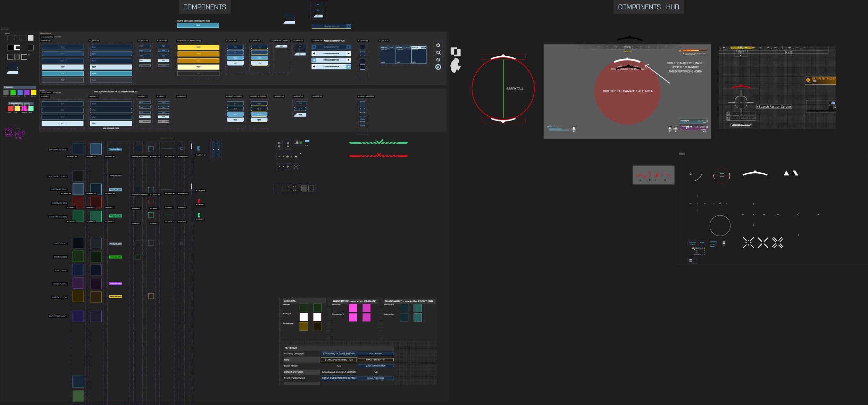Image resolution: width=868 pixels, height=405 pixels.
Task: Click the STANDARD HERO BUTTON
Action: (339, 360)
